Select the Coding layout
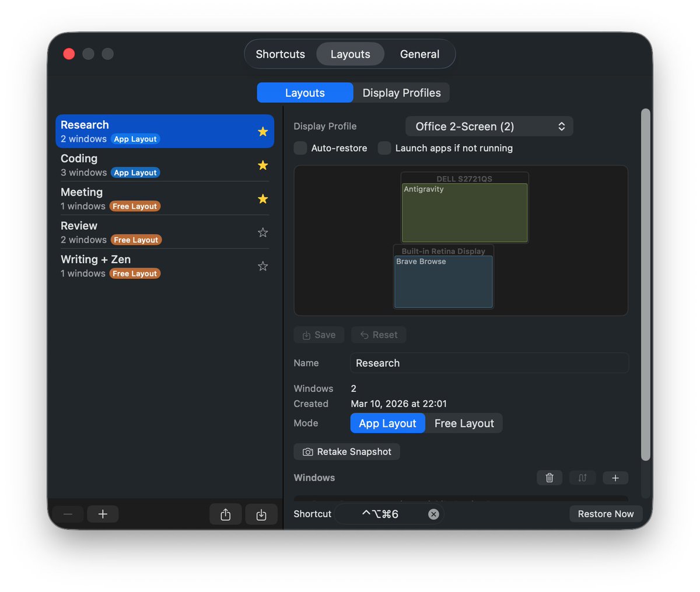 165,165
